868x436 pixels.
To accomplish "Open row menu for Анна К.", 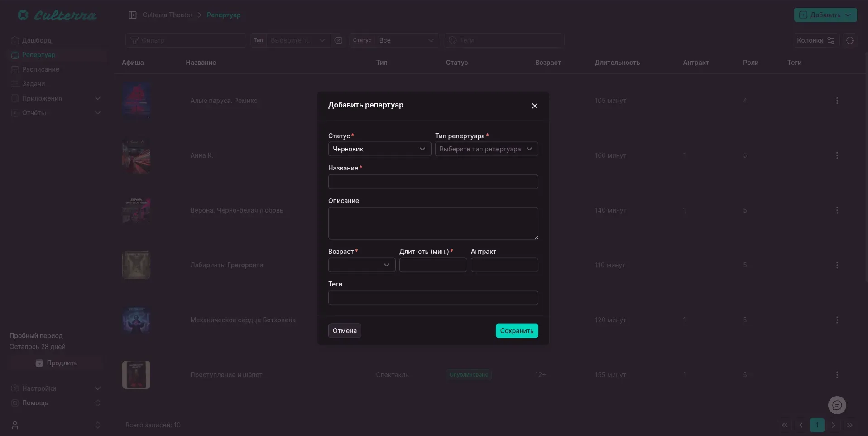I will (x=837, y=155).
